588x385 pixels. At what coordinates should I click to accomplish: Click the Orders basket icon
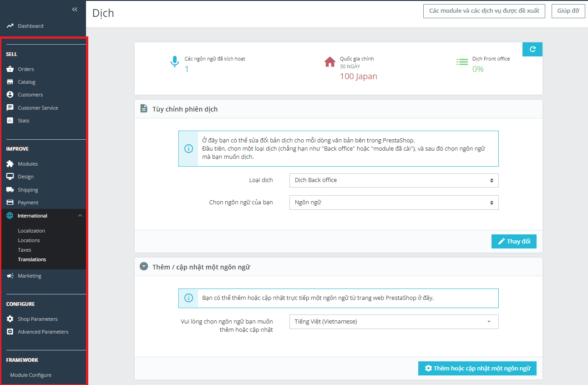pos(10,69)
